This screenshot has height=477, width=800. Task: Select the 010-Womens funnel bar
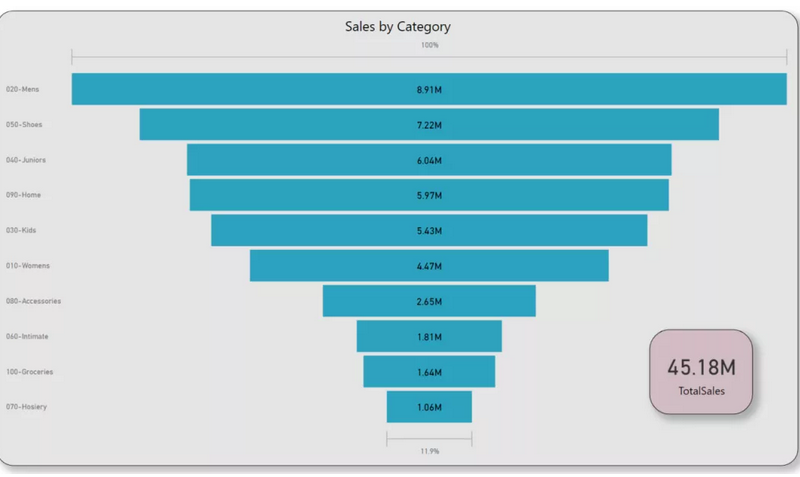pos(429,266)
